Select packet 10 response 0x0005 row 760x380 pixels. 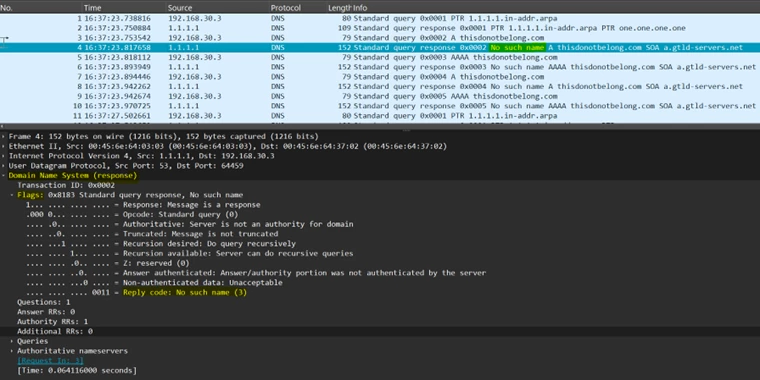tap(380, 106)
